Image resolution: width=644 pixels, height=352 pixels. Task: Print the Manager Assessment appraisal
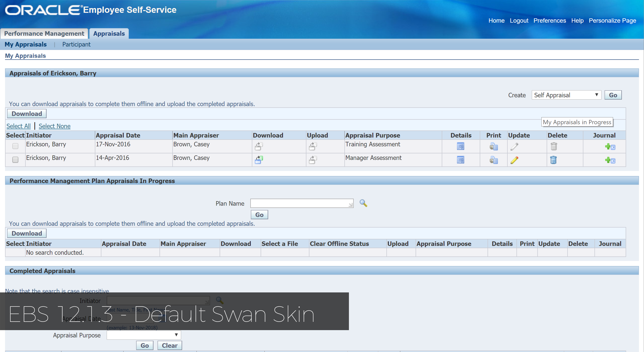pos(494,160)
